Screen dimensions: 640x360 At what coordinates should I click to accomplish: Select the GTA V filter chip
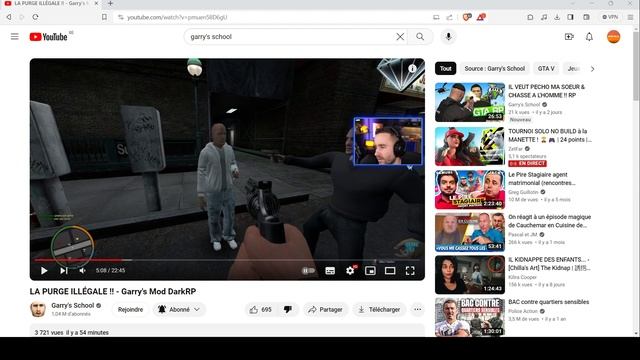click(546, 69)
